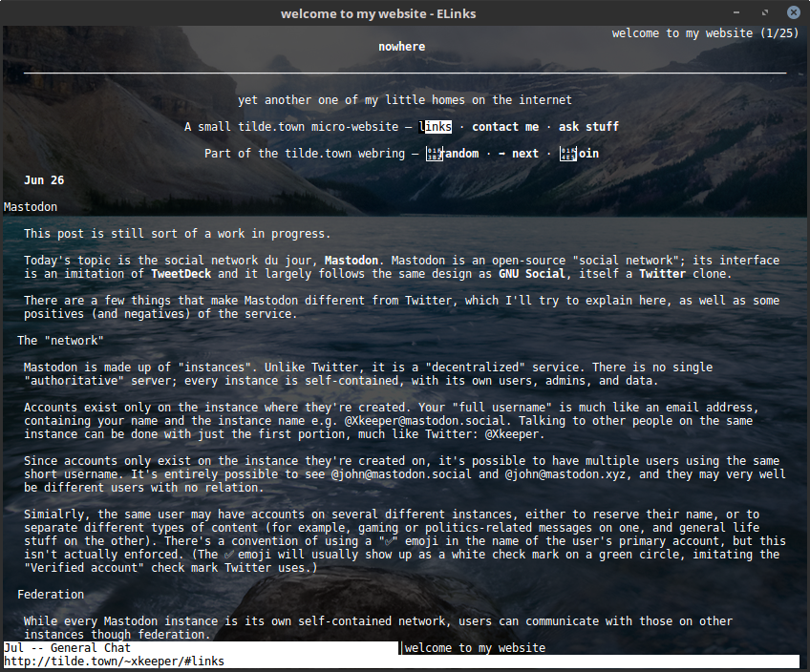Click the status bar URL text
The width and height of the screenshot is (810, 672).
pos(114,661)
